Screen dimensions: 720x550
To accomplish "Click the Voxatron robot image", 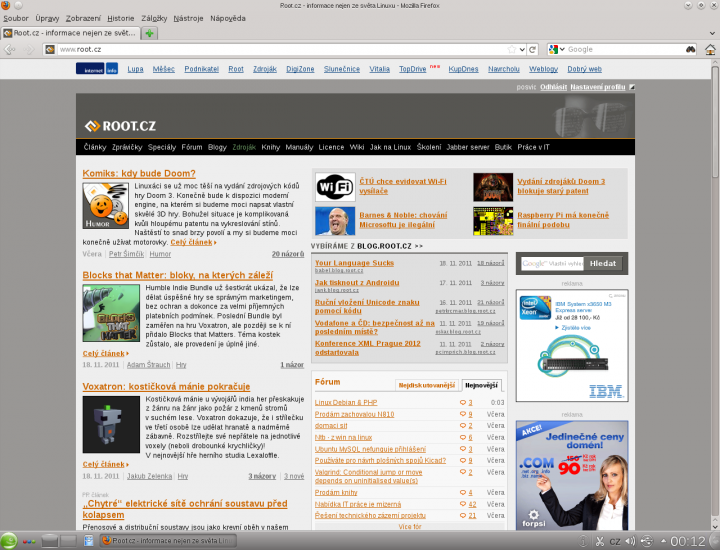I will pyautogui.click(x=111, y=425).
